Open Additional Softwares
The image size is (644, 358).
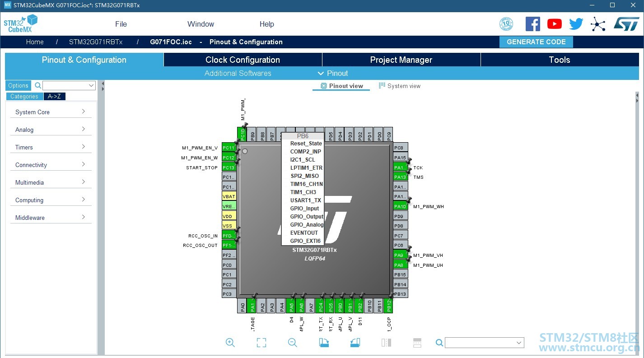coord(238,73)
